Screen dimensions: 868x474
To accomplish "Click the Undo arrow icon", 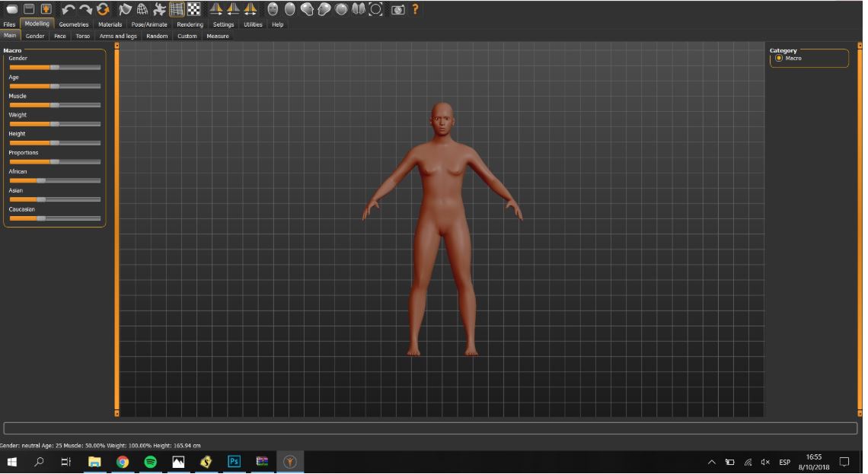I will (x=69, y=10).
